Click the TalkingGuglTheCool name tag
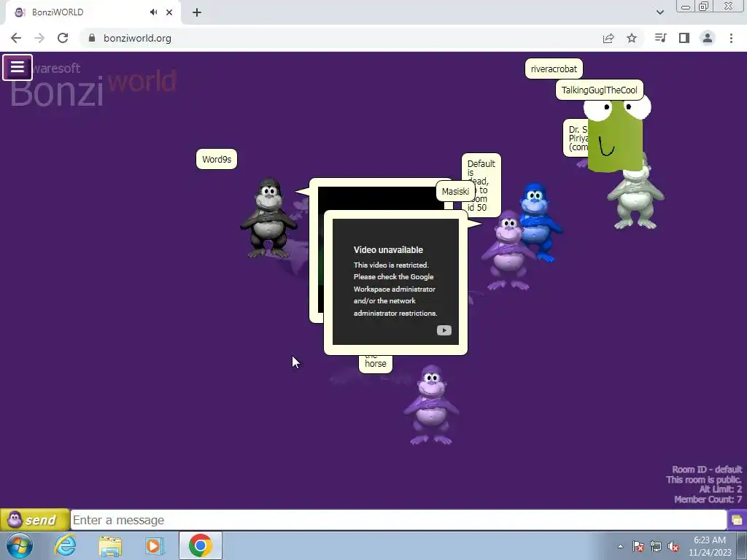Viewport: 747px width, 560px height. 600,90
